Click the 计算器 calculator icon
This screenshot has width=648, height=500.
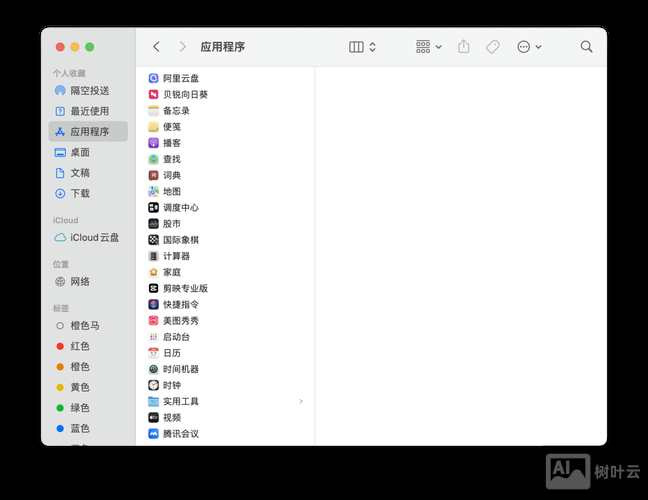point(153,256)
